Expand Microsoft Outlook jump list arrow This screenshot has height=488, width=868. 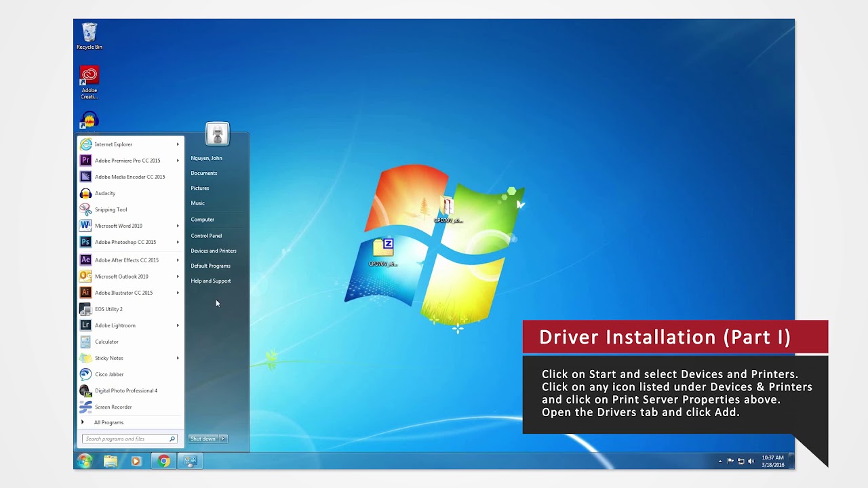click(178, 277)
